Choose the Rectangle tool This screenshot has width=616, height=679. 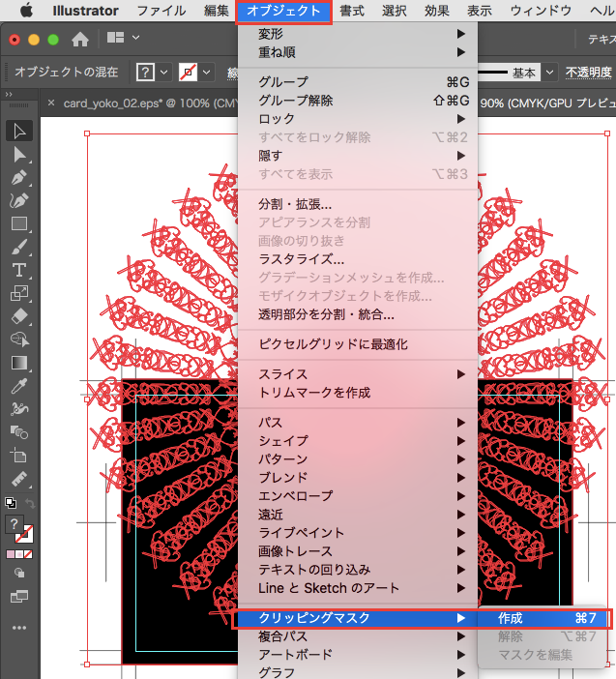pos(18,223)
